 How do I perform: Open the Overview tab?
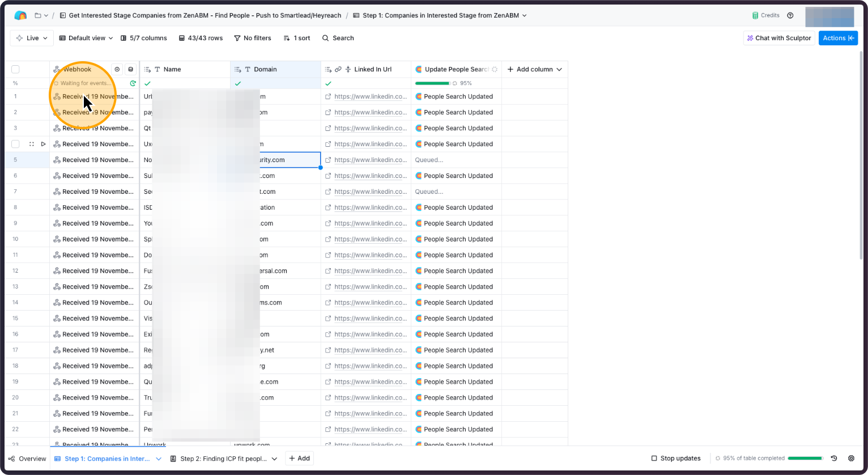pos(27,459)
